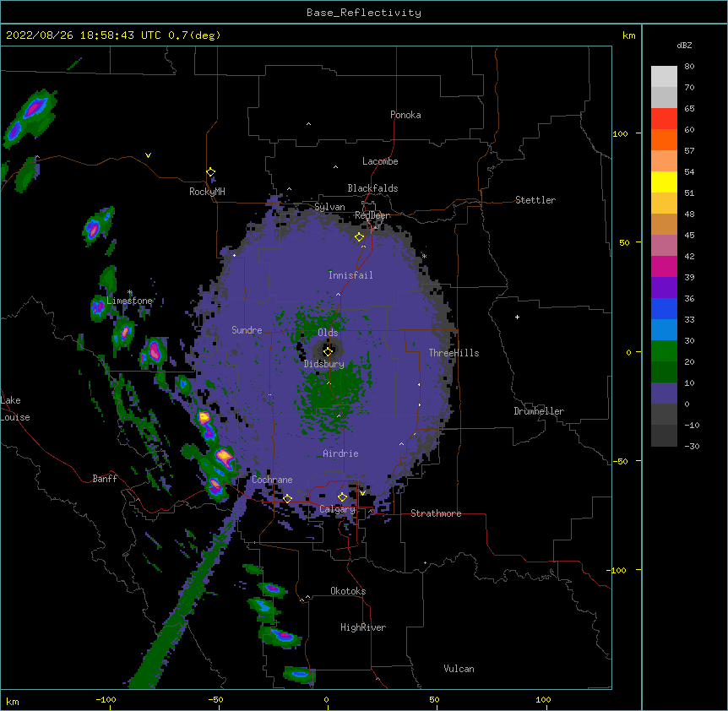
Task: Click the 100 tick on right axis
Action: [x=620, y=133]
